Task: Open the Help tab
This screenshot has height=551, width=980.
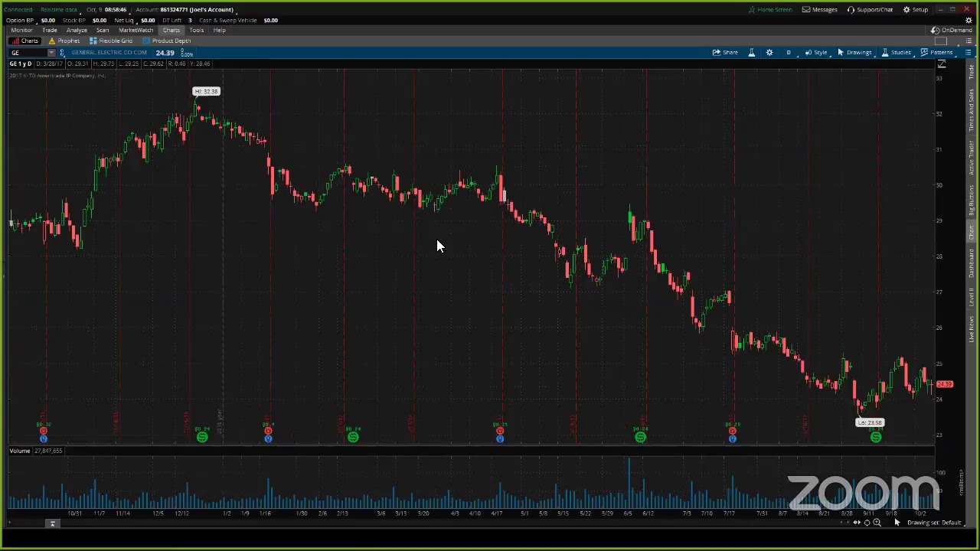Action: 220,30
